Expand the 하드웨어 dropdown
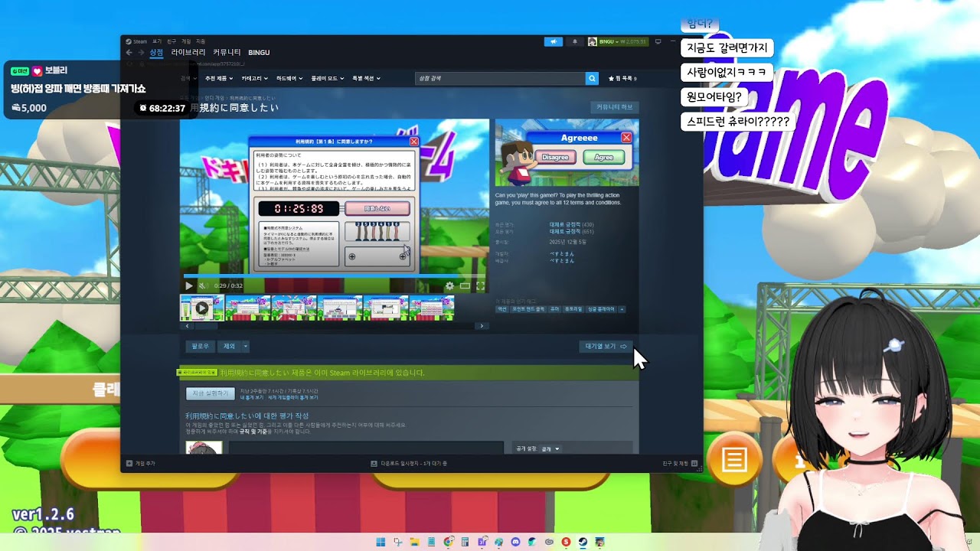 click(x=289, y=78)
